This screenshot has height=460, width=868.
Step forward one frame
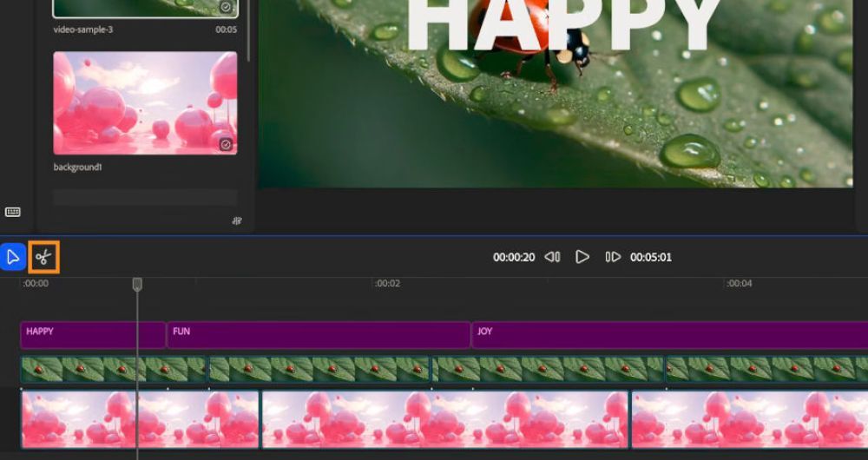(x=613, y=257)
